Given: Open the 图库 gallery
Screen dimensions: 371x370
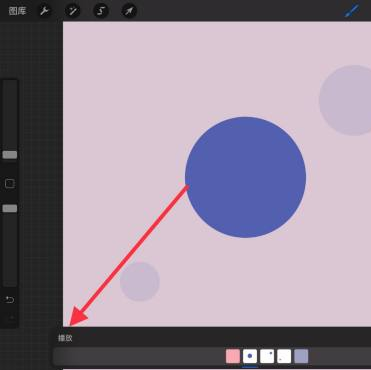Looking at the screenshot, I should [x=17, y=11].
